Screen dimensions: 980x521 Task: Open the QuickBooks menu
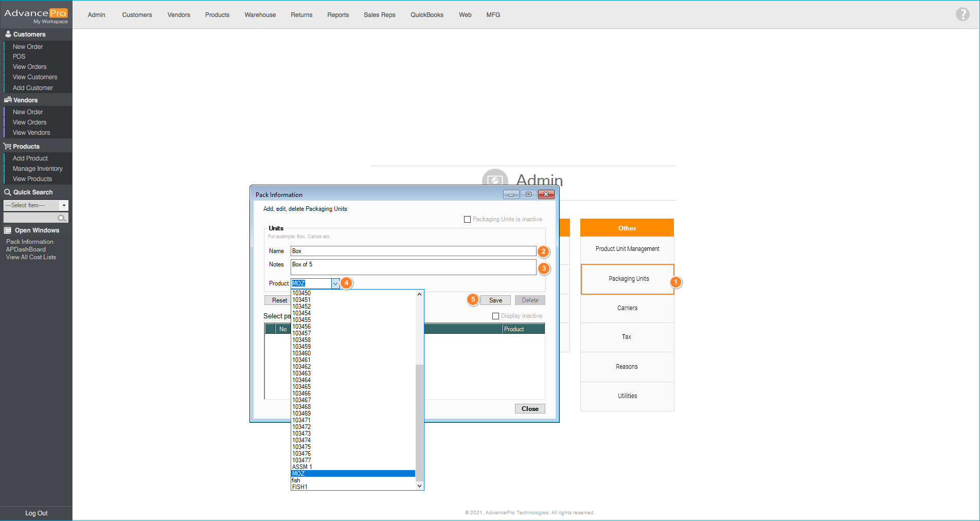tap(426, 15)
